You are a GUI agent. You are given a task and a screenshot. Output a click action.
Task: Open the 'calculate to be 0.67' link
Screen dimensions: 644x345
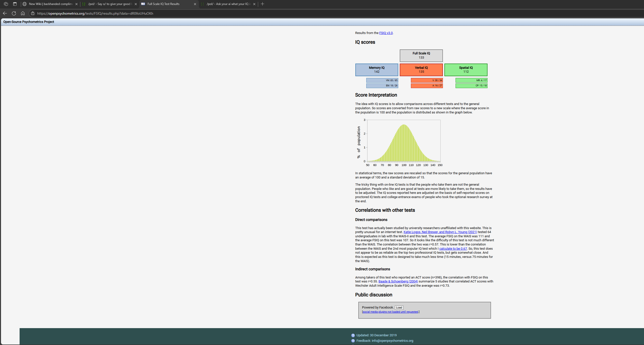[x=453, y=249]
